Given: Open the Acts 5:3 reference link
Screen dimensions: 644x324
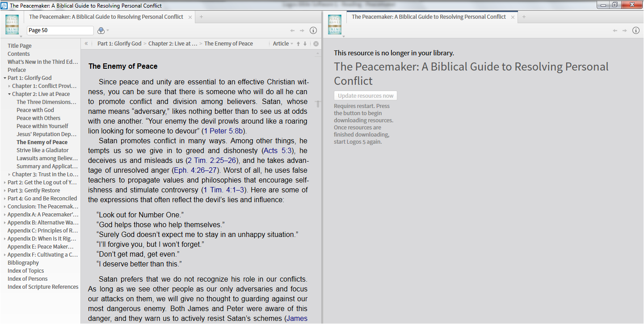Looking at the screenshot, I should click(278, 151).
